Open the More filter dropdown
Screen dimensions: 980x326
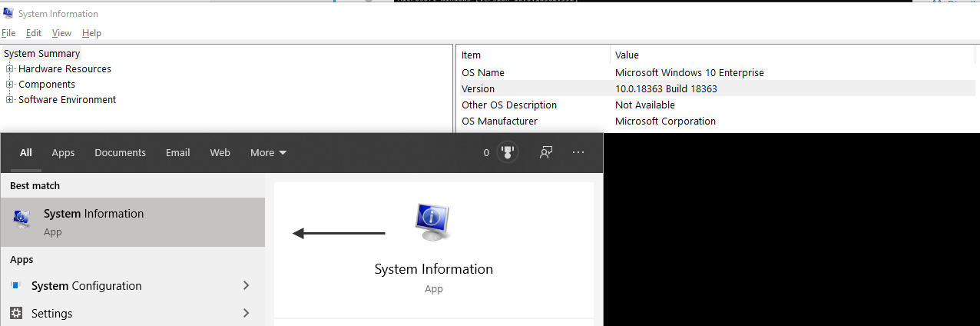268,152
